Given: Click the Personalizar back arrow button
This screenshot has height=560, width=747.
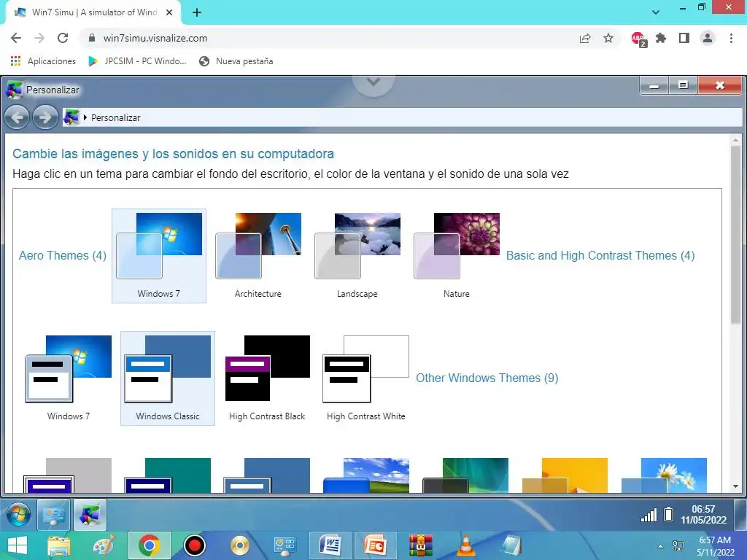Looking at the screenshot, I should pos(18,117).
